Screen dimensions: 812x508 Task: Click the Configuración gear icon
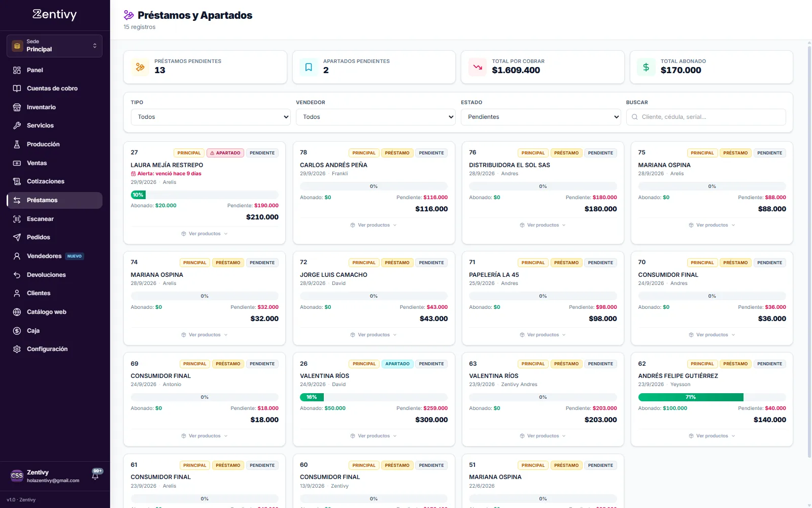[17, 349]
